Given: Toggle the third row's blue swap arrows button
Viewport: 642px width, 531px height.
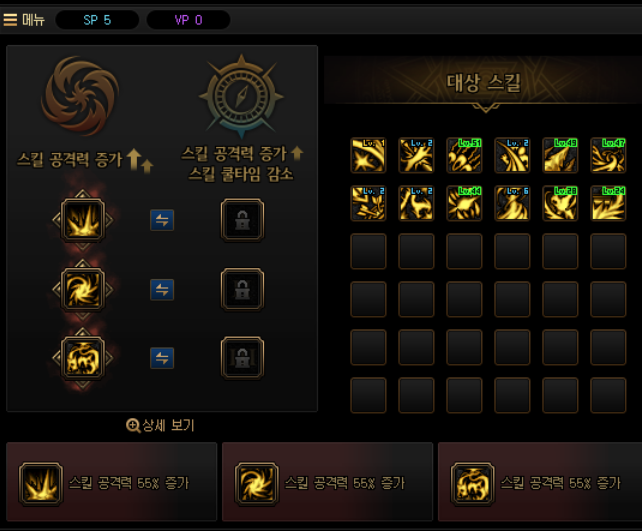Looking at the screenshot, I should [x=162, y=358].
